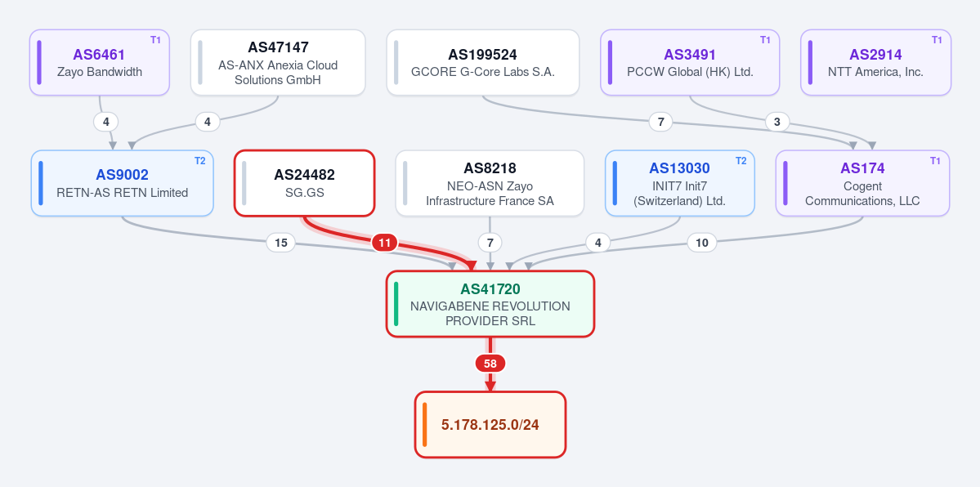Click the AS47147 Anexia Cloud node
This screenshot has width=980, height=487.
coord(278,63)
